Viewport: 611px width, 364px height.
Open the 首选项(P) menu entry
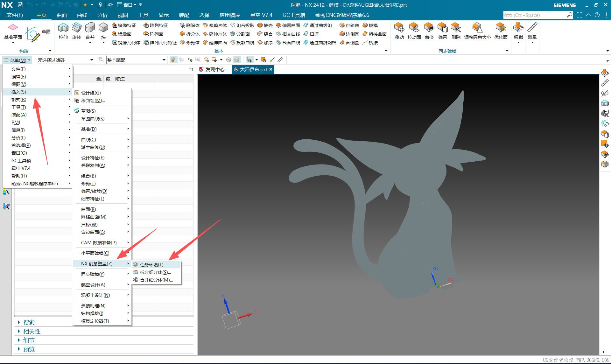[x=38, y=145]
